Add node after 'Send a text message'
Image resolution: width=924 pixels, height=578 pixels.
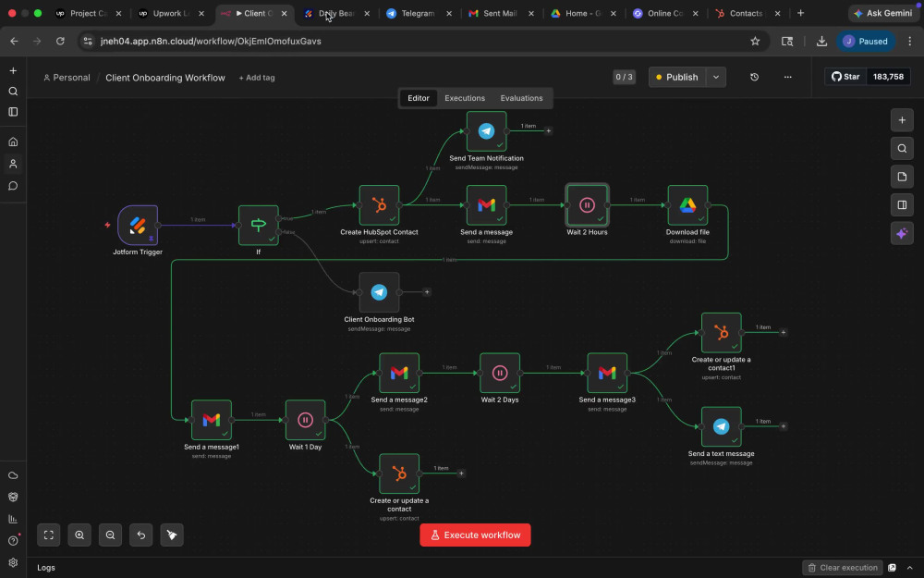(784, 426)
